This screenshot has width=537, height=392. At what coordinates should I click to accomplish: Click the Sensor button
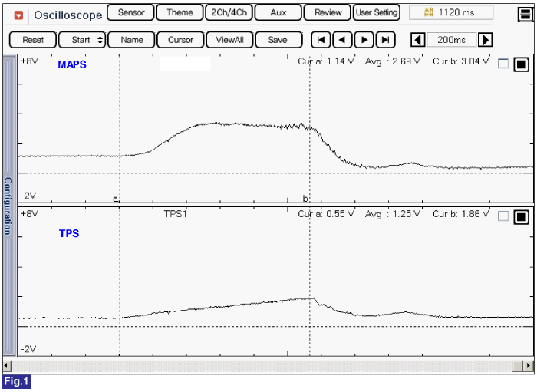coord(131,13)
